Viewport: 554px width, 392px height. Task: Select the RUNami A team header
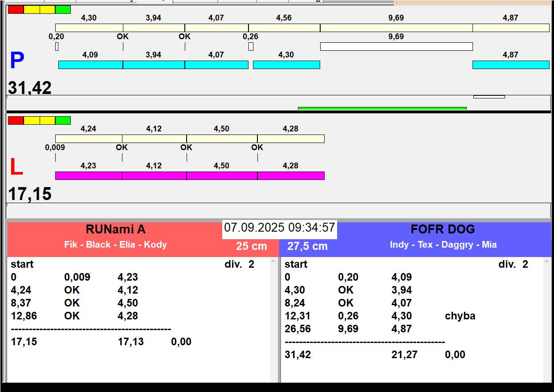pyautogui.click(x=115, y=230)
